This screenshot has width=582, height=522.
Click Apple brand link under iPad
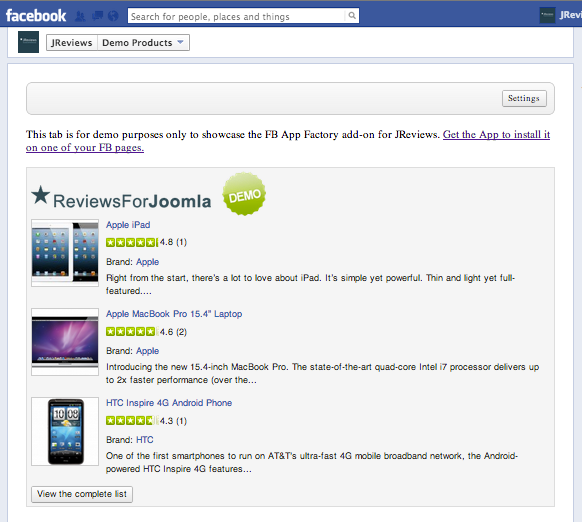click(x=147, y=262)
